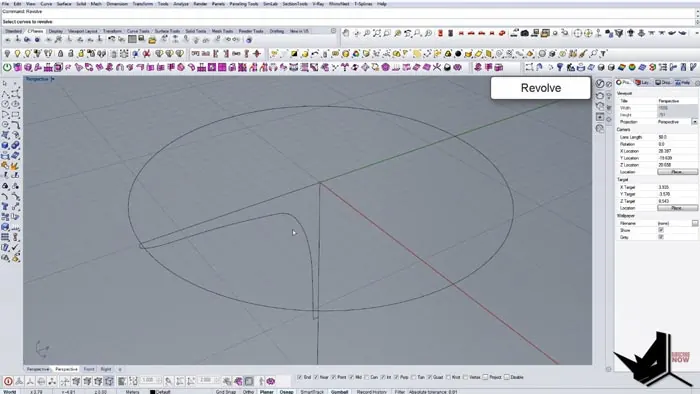The image size is (700, 394).
Task: Click the Place button for target location
Action: [677, 208]
